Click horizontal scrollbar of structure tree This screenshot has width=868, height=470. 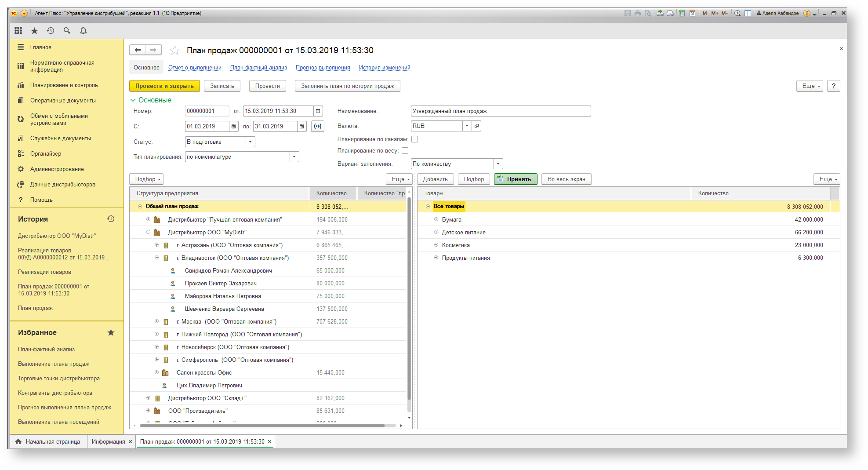[x=262, y=425]
